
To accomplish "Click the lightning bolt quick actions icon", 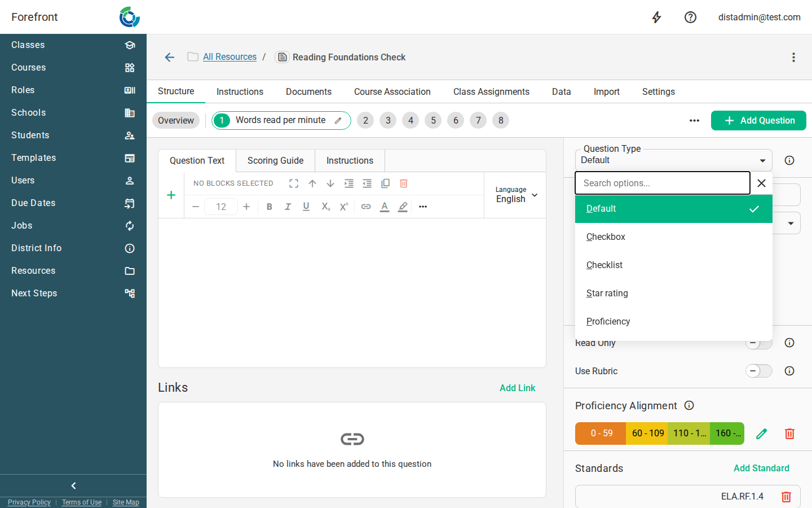I will coord(656,17).
